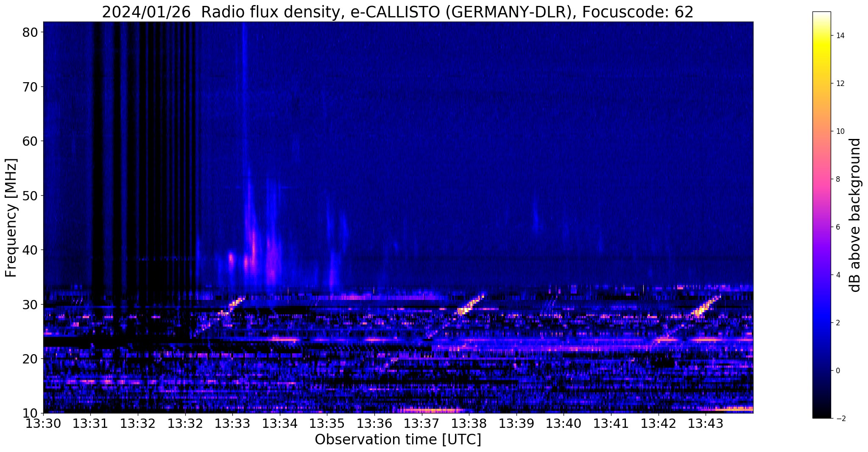
Task: Click the 2 value on the colorbar
Action: 837,323
